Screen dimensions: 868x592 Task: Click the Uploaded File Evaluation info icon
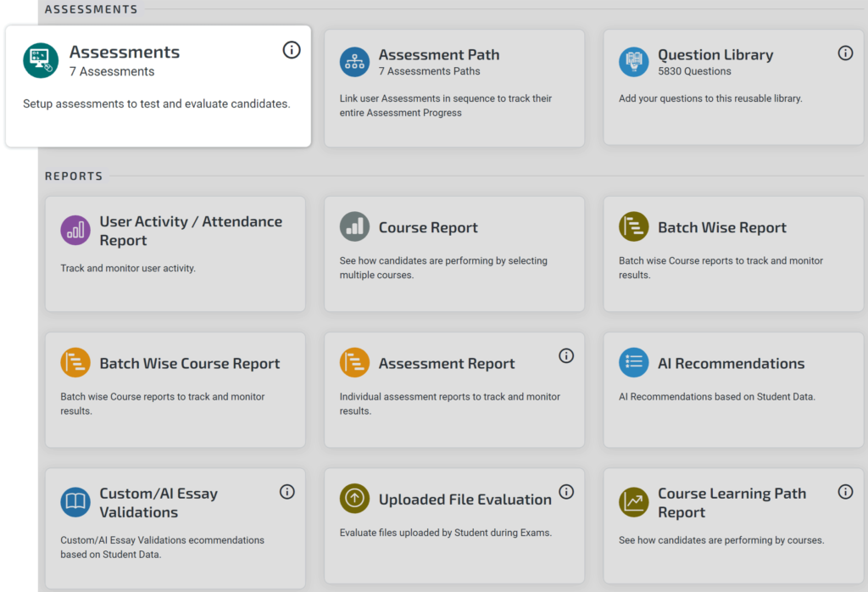566,492
